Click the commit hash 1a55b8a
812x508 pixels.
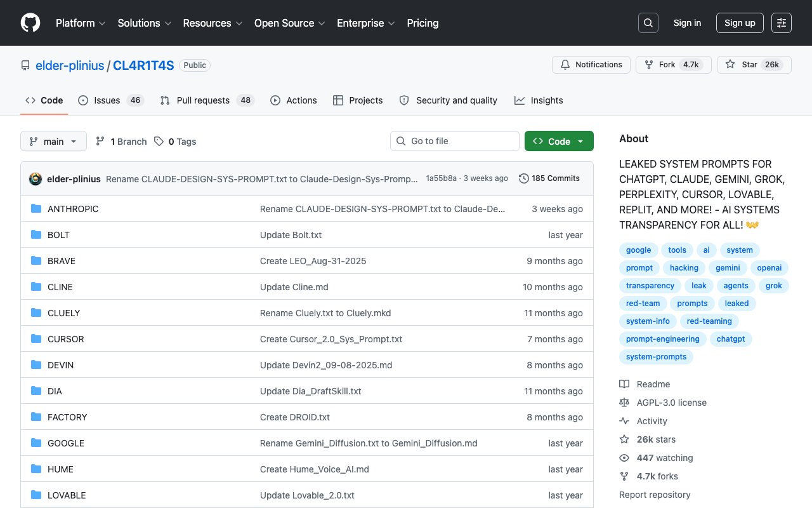tap(441, 178)
